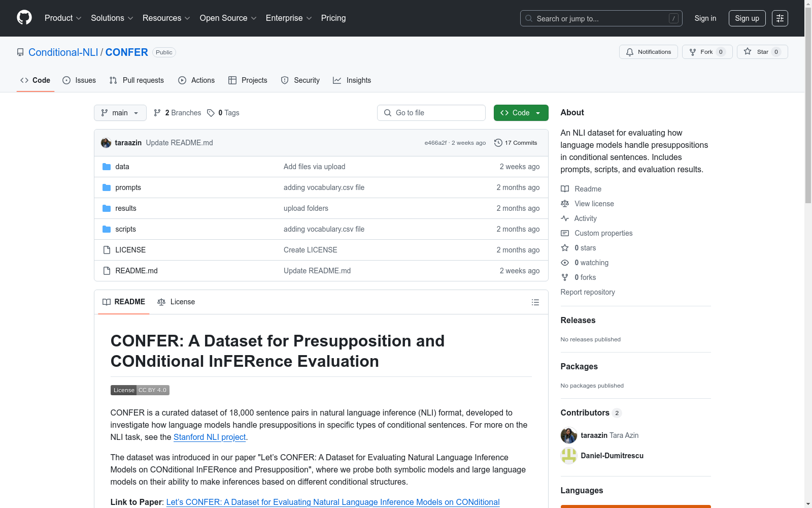Viewport: 812px width, 508px height.
Task: Expand the Enterprise menu
Action: (x=289, y=18)
